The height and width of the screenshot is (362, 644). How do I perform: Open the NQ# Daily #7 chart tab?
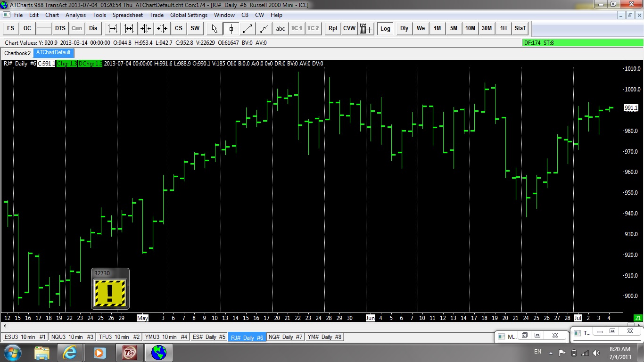coord(286,337)
